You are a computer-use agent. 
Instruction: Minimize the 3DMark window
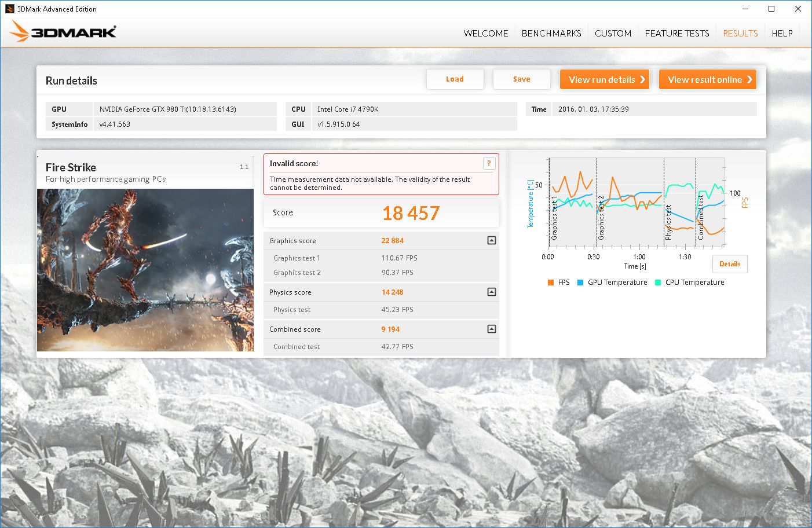click(x=745, y=9)
